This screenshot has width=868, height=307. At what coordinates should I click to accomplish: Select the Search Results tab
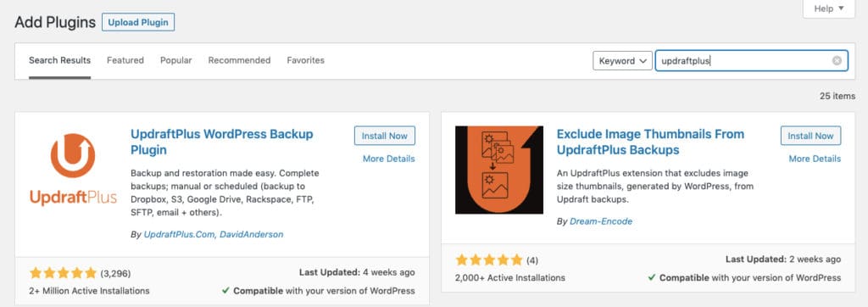[60, 60]
